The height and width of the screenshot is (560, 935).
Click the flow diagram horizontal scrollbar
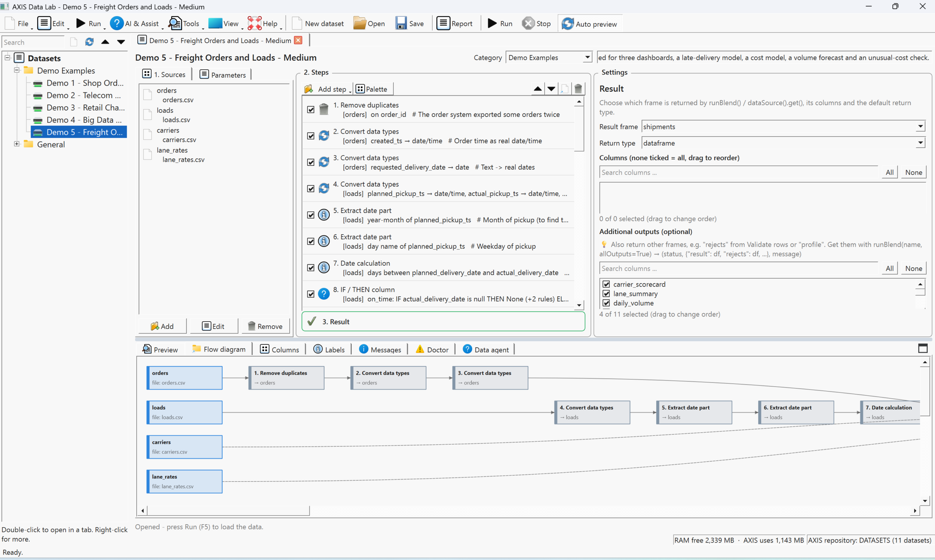point(228,511)
